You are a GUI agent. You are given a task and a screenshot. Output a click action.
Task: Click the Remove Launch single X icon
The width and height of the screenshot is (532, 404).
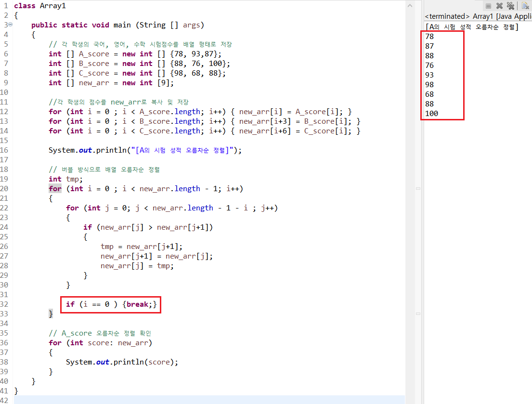[x=499, y=6]
